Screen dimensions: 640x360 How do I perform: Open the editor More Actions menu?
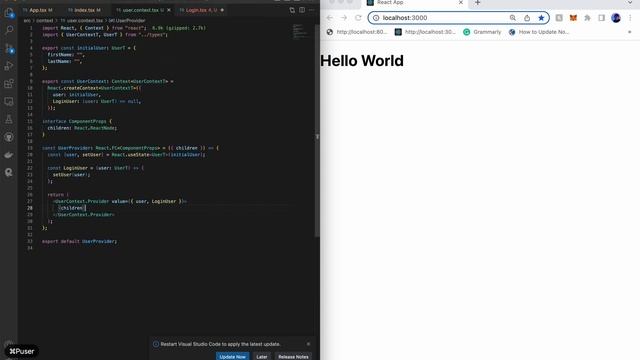[x=312, y=10]
